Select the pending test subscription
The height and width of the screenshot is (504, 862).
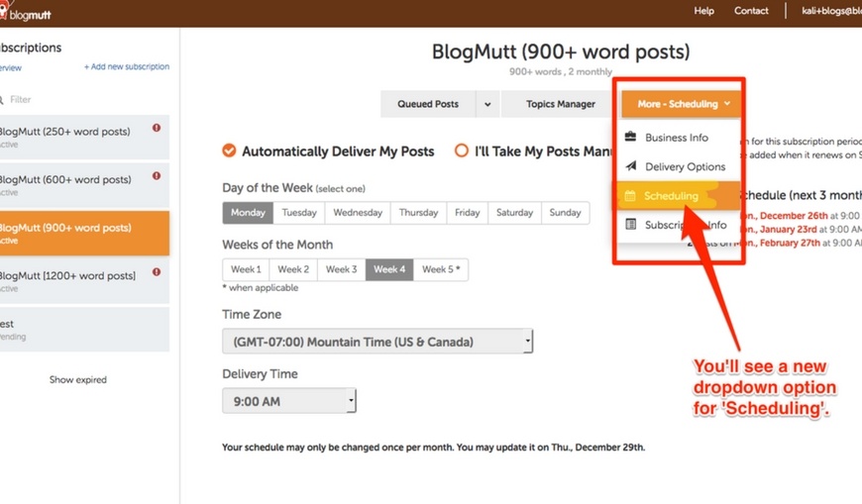click(x=84, y=329)
